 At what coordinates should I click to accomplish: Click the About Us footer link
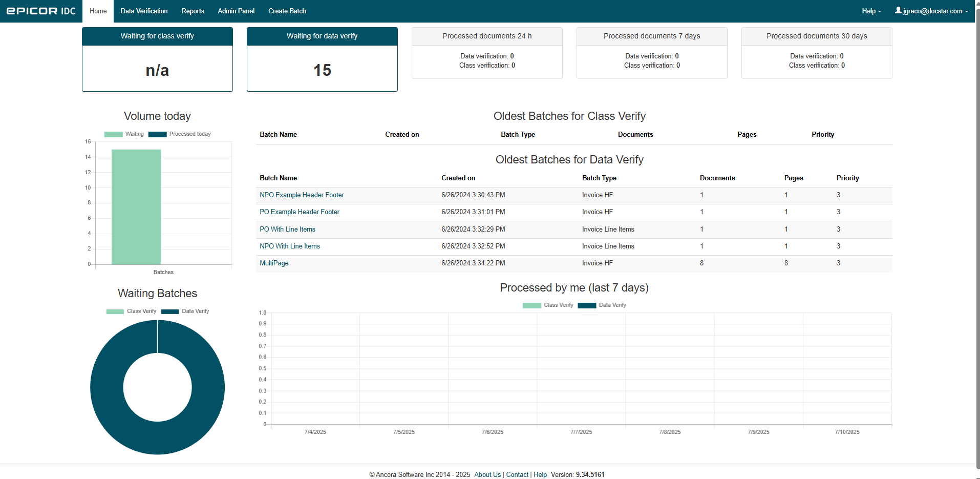[x=487, y=474]
